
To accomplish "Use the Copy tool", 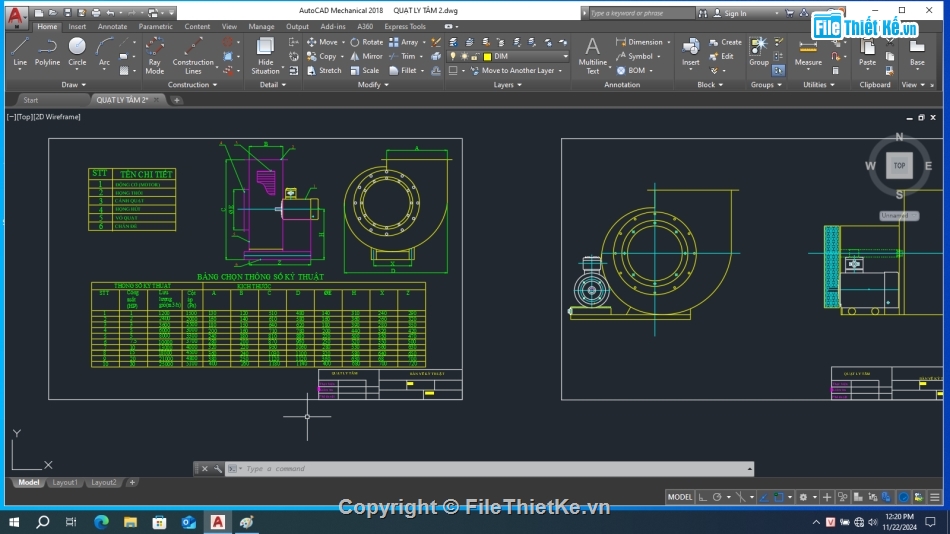I will click(322, 56).
